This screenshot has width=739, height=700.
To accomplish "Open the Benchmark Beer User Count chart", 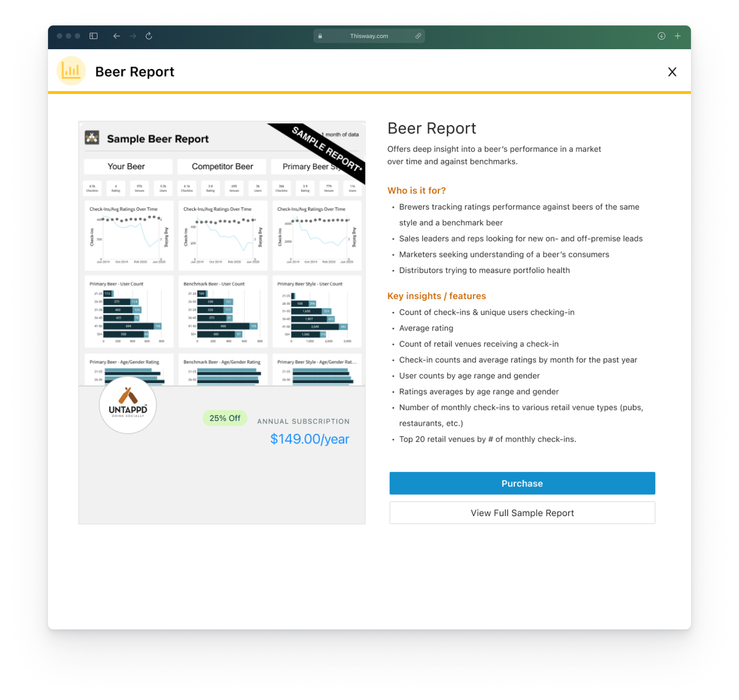I will point(223,311).
